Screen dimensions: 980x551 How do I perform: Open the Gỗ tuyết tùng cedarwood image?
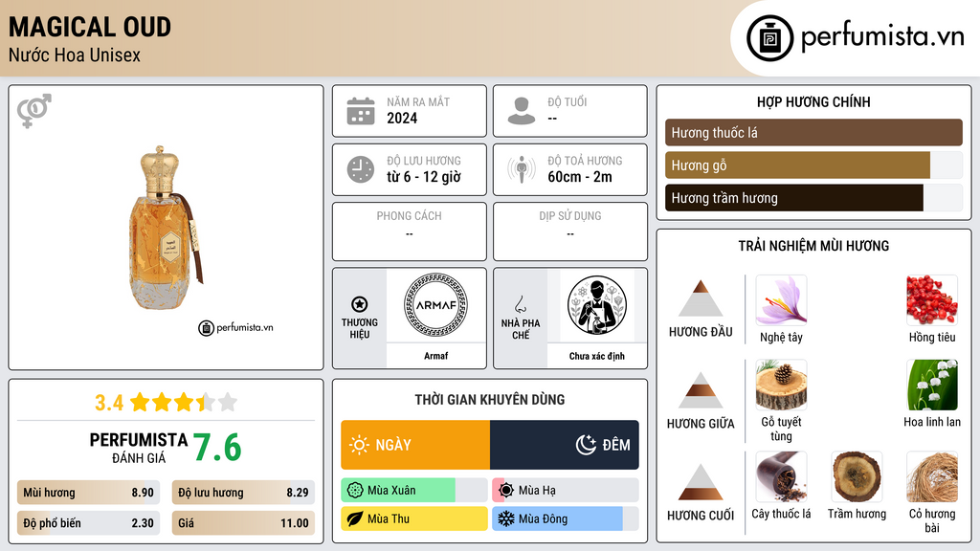[x=781, y=385]
